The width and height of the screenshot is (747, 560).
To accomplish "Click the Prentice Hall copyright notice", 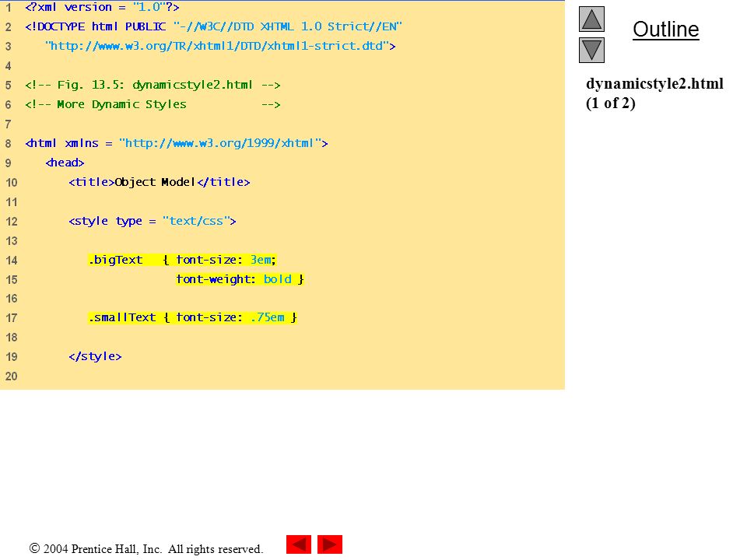I will click(146, 549).
